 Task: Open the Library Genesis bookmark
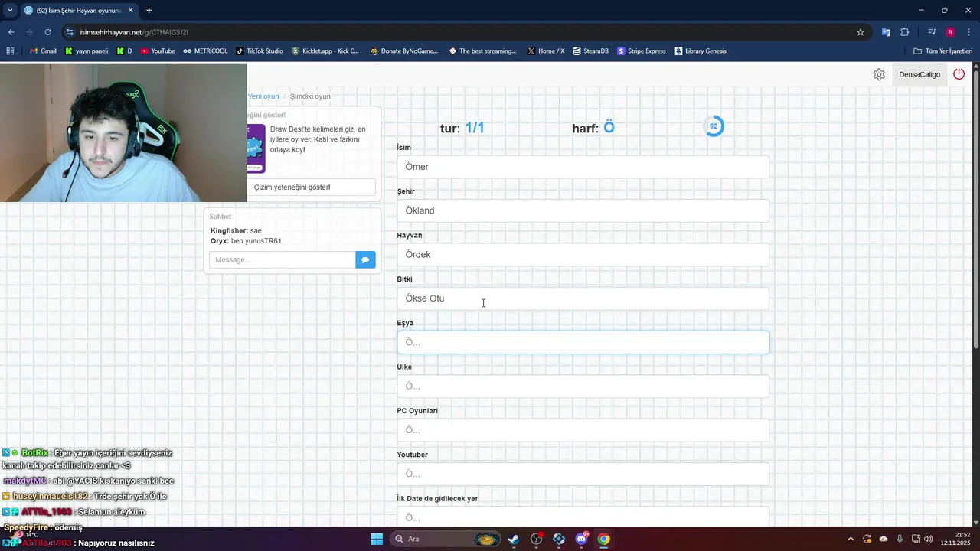pyautogui.click(x=701, y=51)
